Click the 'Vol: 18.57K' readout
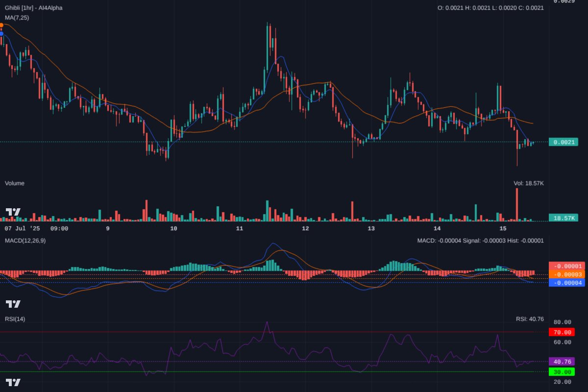The height and width of the screenshot is (392, 588). tap(529, 183)
